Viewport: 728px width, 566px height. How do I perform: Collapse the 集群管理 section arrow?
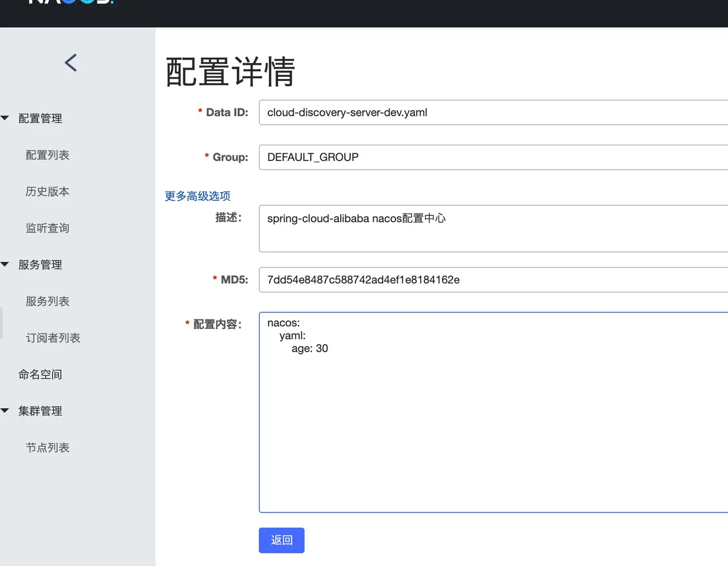(5, 411)
